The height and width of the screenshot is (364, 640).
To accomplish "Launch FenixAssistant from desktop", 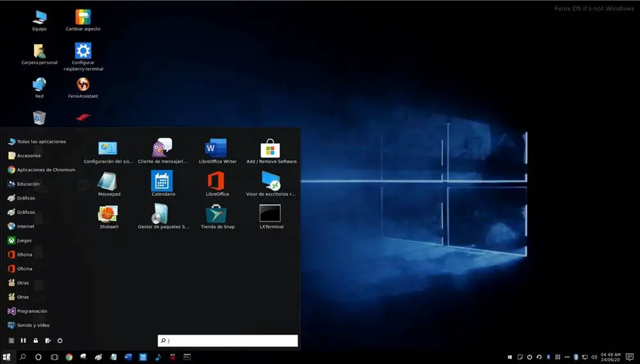I will [x=83, y=88].
